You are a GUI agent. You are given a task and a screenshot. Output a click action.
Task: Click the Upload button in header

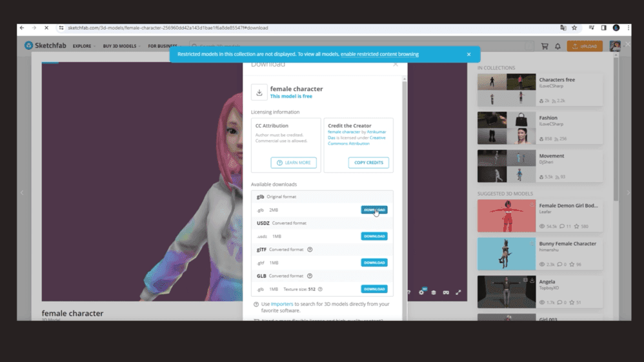point(585,46)
